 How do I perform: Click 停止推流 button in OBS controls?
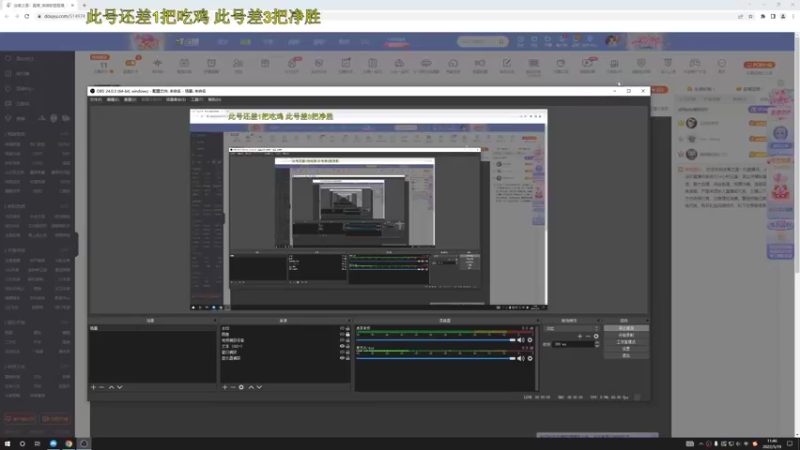tap(627, 329)
